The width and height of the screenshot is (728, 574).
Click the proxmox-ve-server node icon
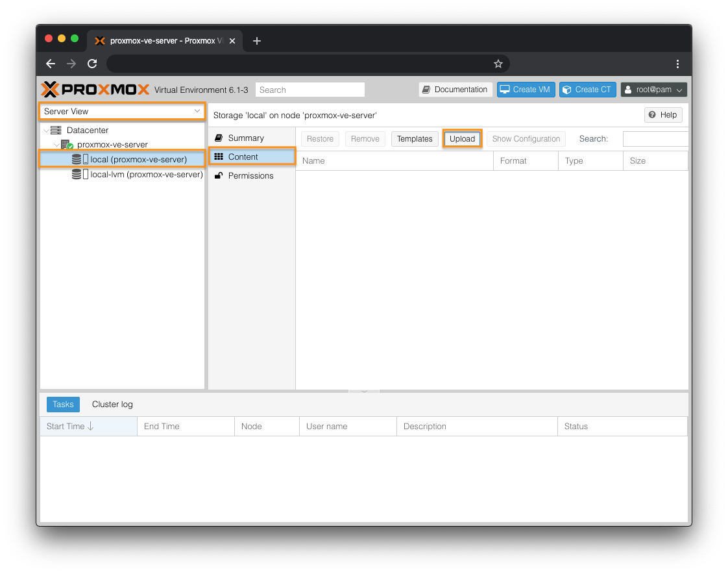[x=67, y=145]
